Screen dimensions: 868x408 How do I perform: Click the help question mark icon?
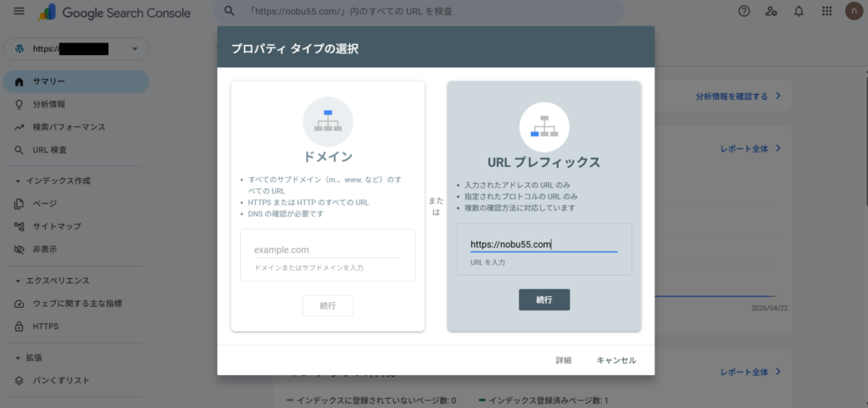click(744, 11)
